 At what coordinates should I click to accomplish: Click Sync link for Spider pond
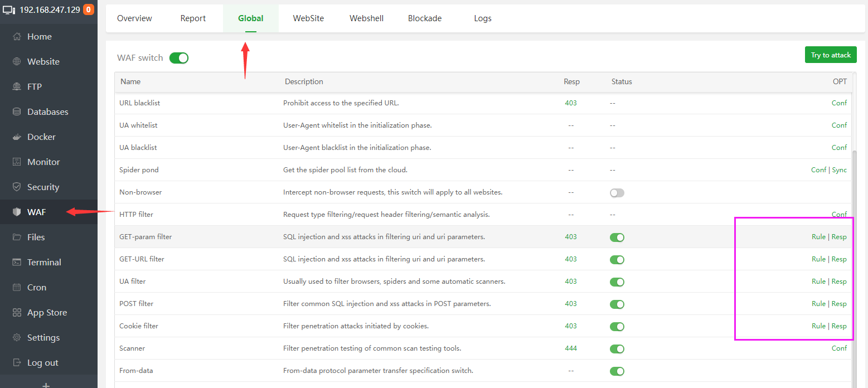pyautogui.click(x=840, y=170)
